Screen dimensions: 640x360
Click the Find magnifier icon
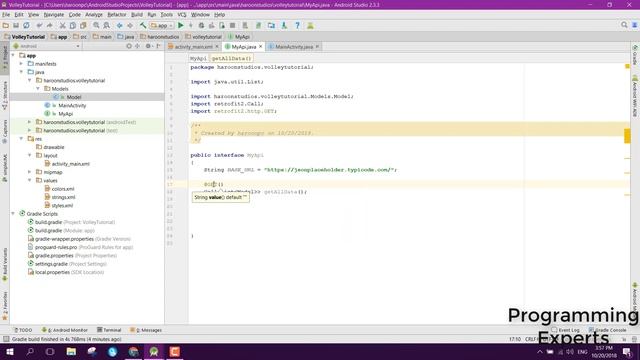point(96,25)
